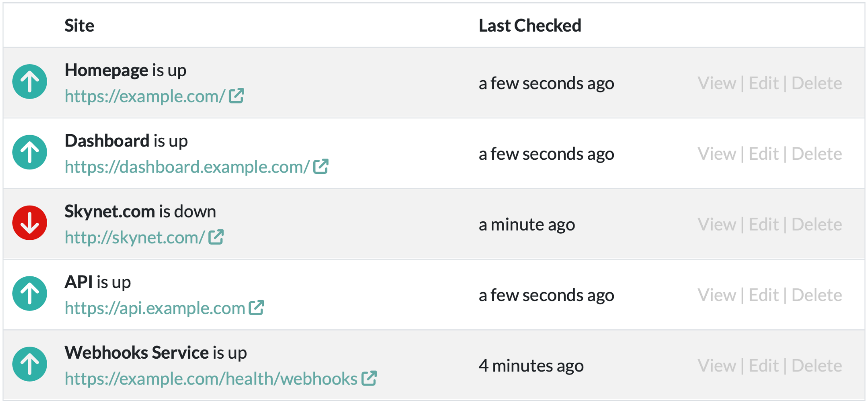Delete the Webhooks Service monitor
Image resolution: width=868 pixels, height=404 pixels.
816,366
